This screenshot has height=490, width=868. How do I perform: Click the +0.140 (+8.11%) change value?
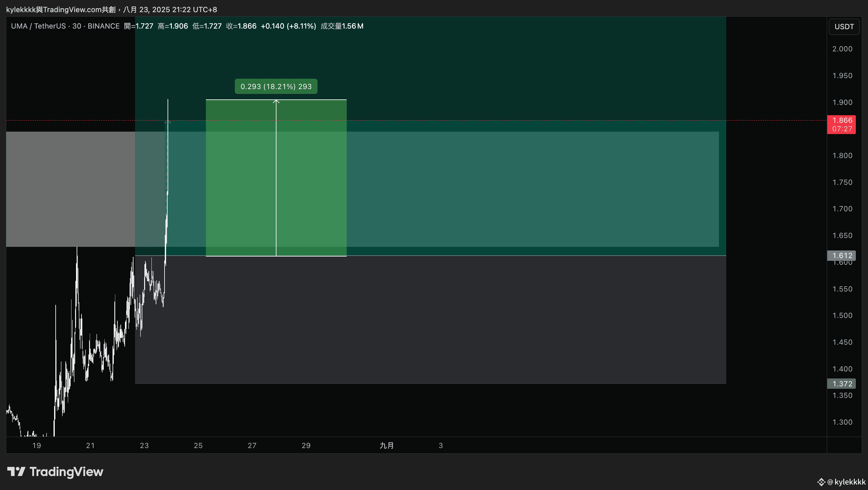(288, 26)
